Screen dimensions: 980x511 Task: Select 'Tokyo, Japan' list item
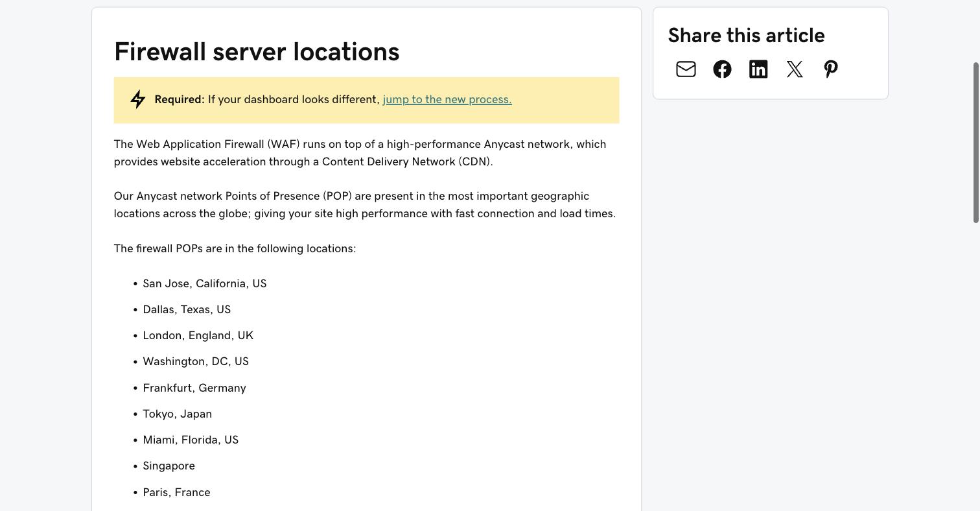pos(178,414)
